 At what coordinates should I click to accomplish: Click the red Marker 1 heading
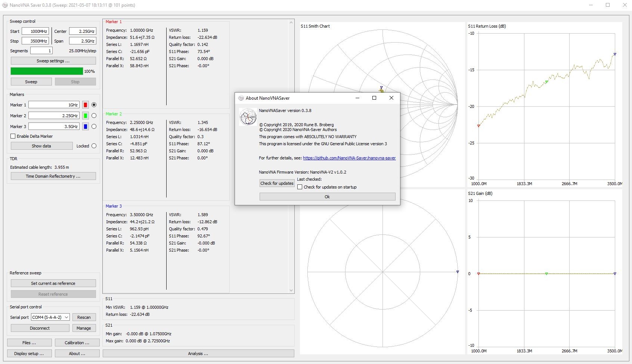coord(114,22)
